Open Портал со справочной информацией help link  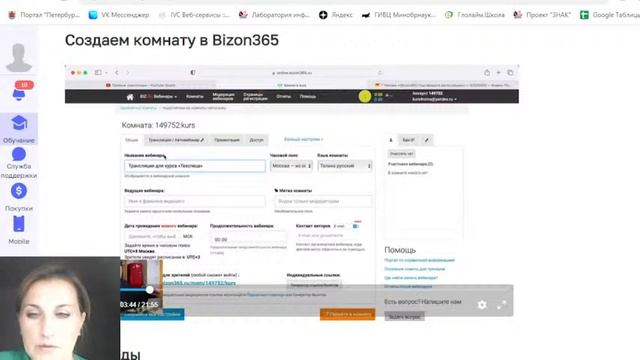[x=419, y=260]
